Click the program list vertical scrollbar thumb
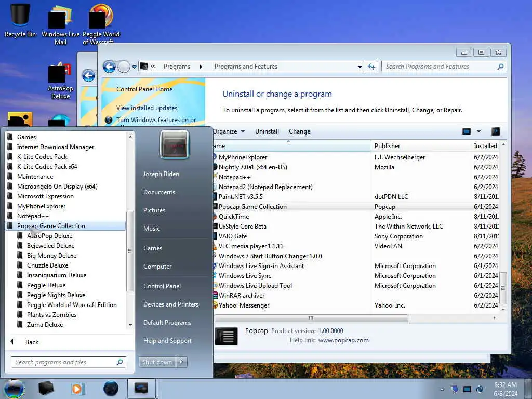 point(503,288)
